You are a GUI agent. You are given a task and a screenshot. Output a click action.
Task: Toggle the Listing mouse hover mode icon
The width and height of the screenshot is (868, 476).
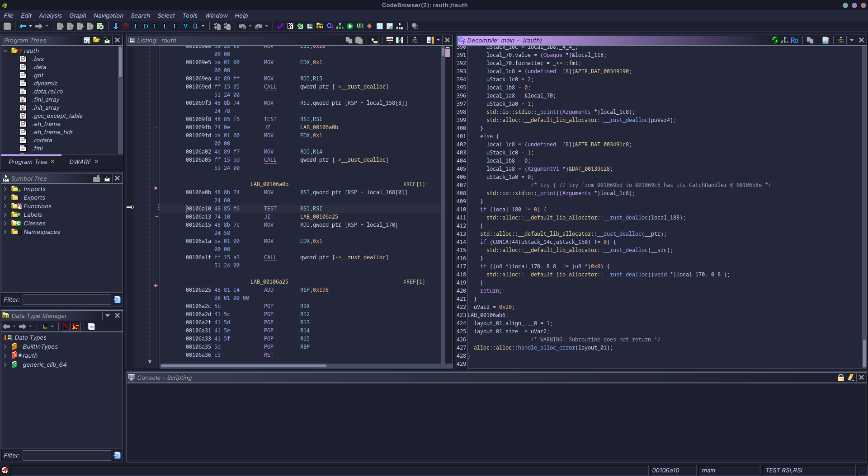coord(374,40)
